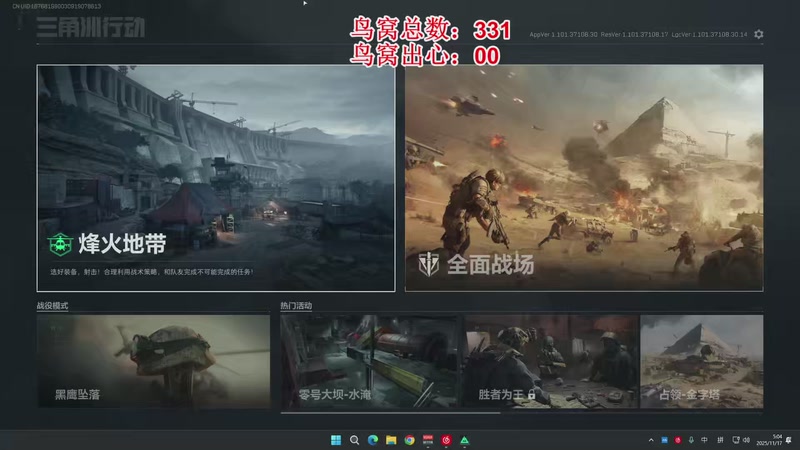Click the red circular tray icon

click(678, 440)
